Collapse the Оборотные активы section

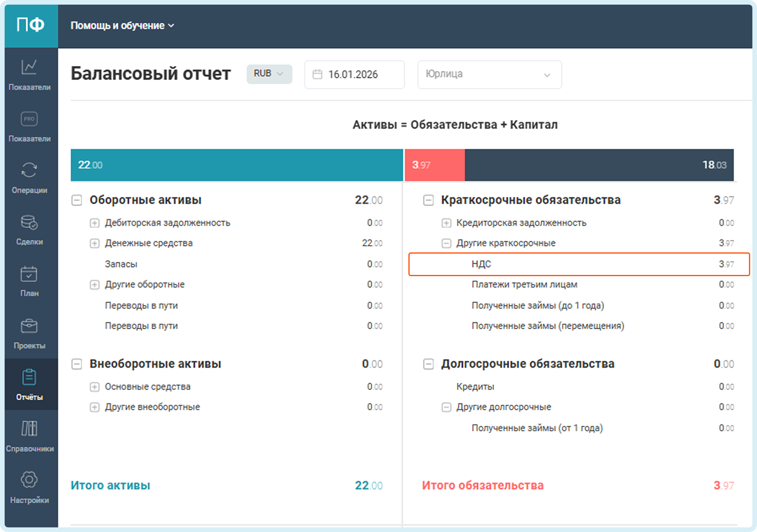coord(77,200)
